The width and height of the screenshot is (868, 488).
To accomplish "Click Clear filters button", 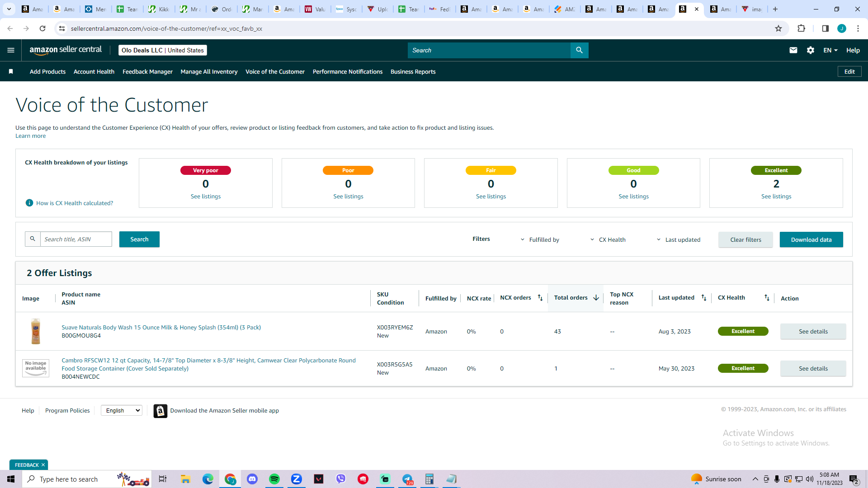I will [x=745, y=239].
